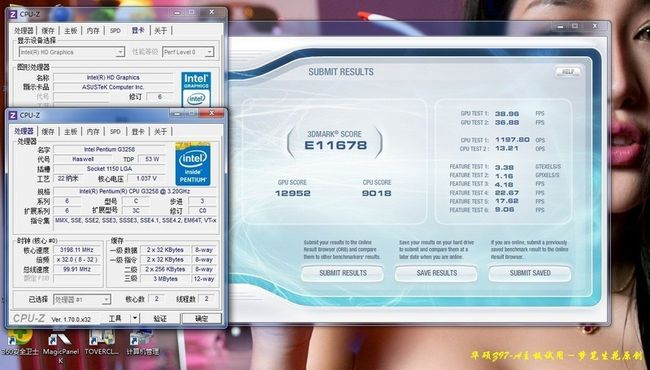Select 内存 tab in back CPU-Z window

[93, 31]
